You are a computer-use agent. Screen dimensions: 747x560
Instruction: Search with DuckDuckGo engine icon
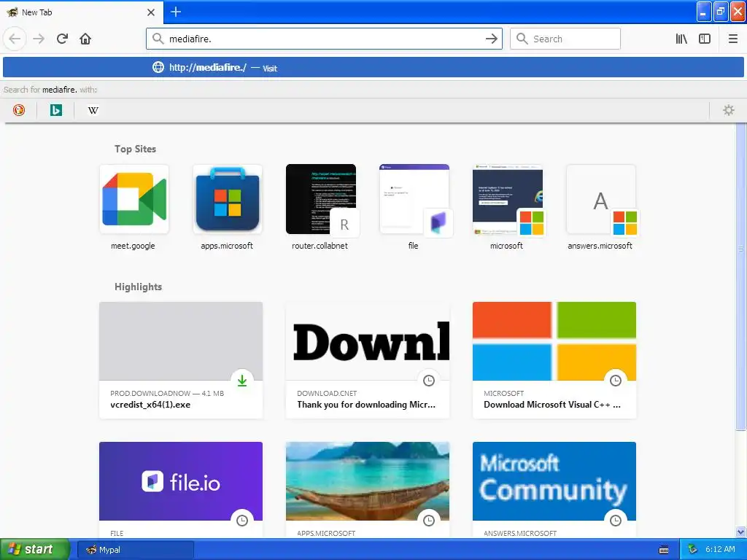[x=18, y=111]
